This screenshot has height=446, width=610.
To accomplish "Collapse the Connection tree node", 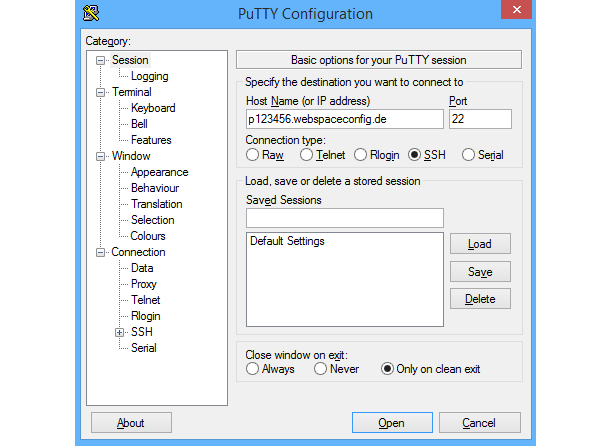I will tap(100, 253).
